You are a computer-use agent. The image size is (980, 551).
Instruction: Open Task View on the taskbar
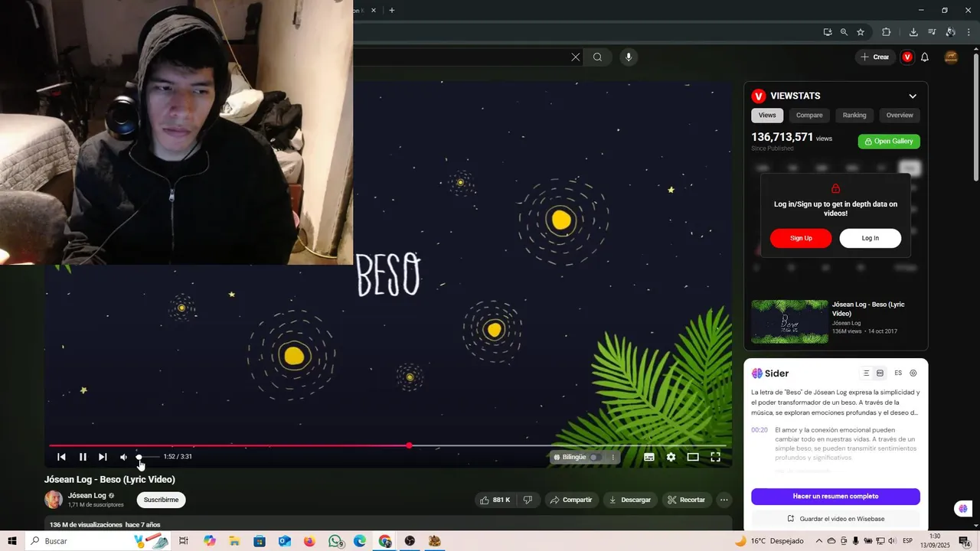point(184,541)
